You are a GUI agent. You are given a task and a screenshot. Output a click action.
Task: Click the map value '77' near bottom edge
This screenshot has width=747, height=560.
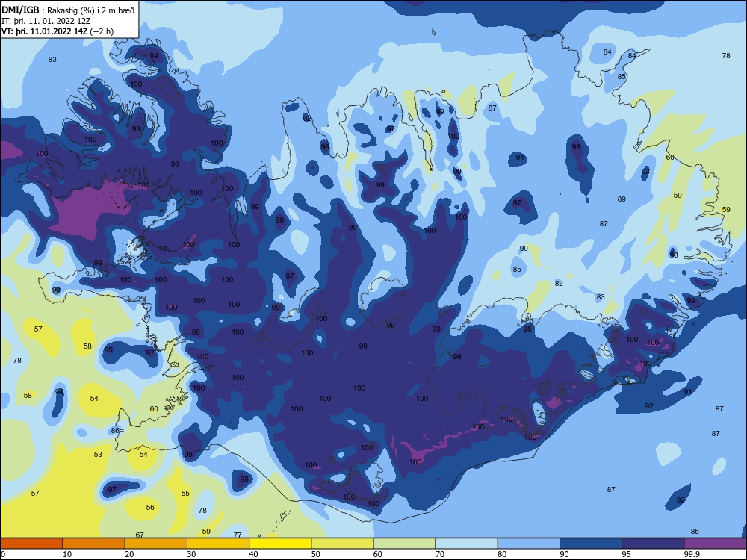pyautogui.click(x=238, y=535)
